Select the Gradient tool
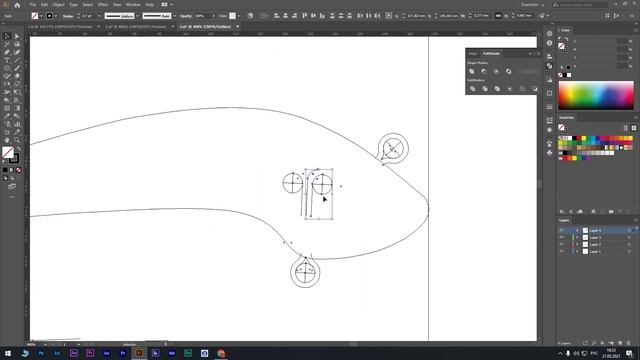This screenshot has width=640, height=360. pyautogui.click(x=17, y=108)
